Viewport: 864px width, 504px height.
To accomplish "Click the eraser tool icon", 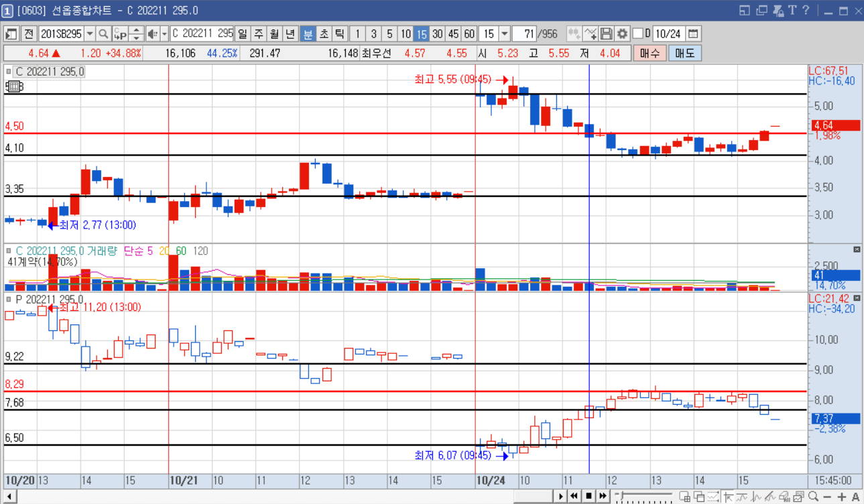I will [784, 497].
